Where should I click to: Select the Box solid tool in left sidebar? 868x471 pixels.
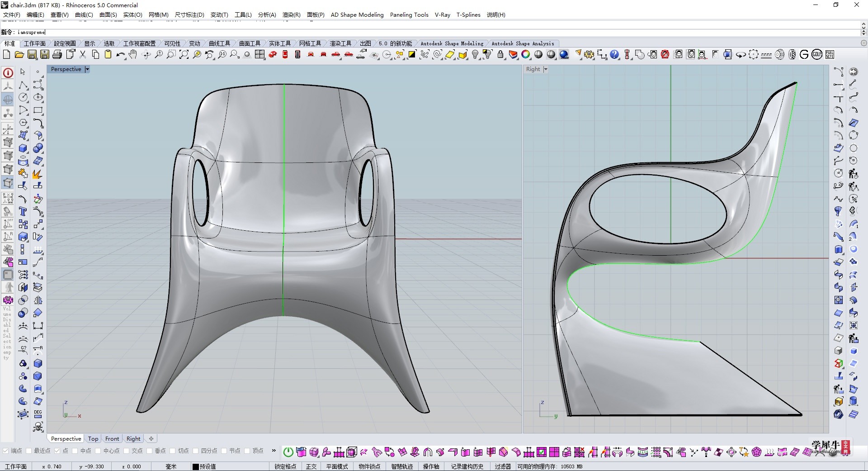click(x=23, y=148)
